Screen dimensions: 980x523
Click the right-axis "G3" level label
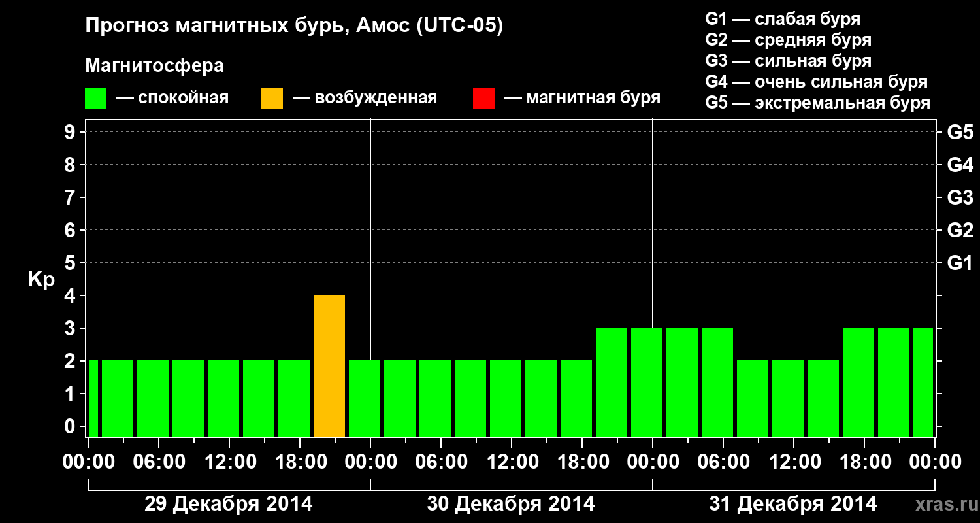(960, 198)
